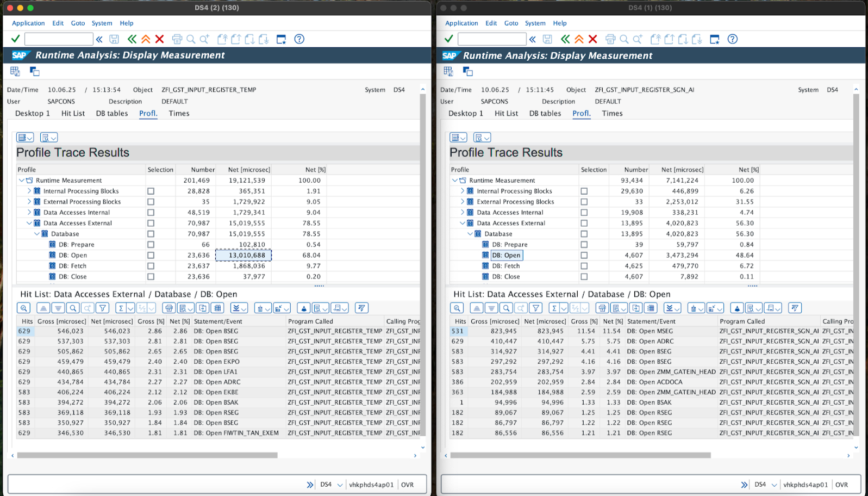Screen dimensions: 868x496
Task: Tick DB: Prepare checkbox in right window
Action: [x=584, y=245]
